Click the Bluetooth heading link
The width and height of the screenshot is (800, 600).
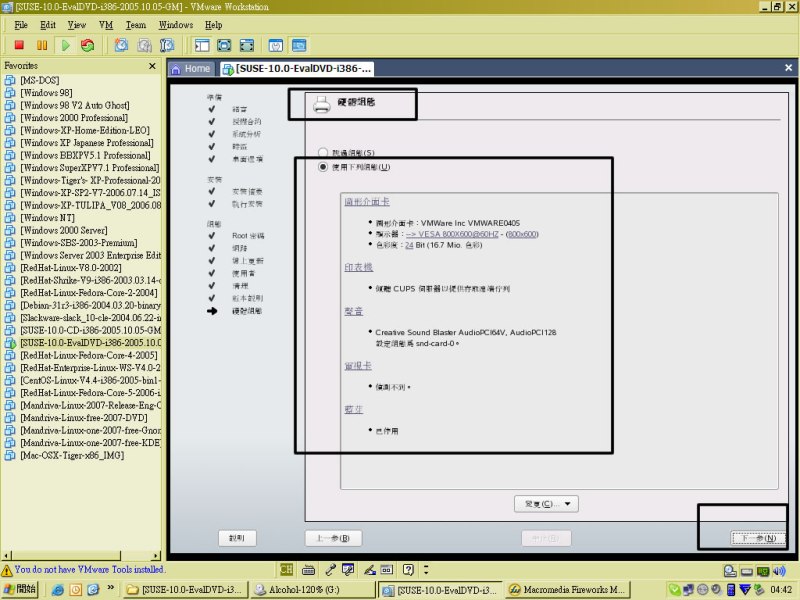(354, 409)
